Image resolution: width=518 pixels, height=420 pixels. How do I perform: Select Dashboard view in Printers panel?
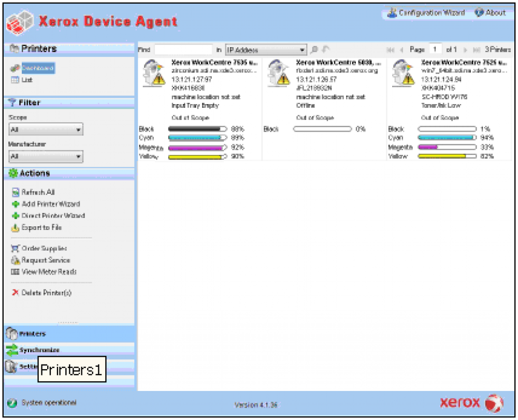click(38, 68)
